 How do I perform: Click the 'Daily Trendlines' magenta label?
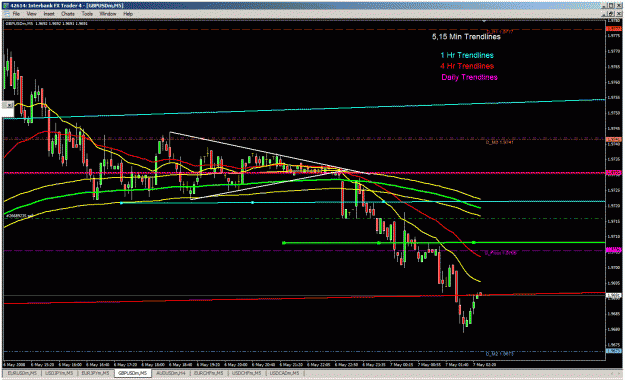[469, 77]
